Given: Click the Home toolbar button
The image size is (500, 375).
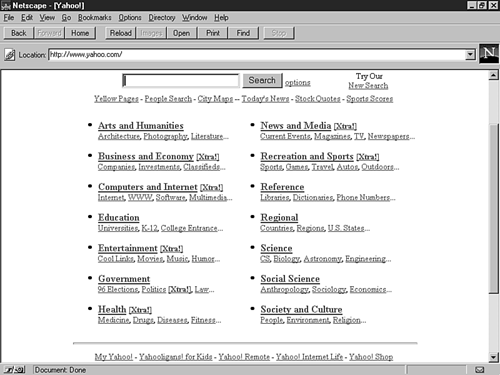Looking at the screenshot, I should click(80, 33).
